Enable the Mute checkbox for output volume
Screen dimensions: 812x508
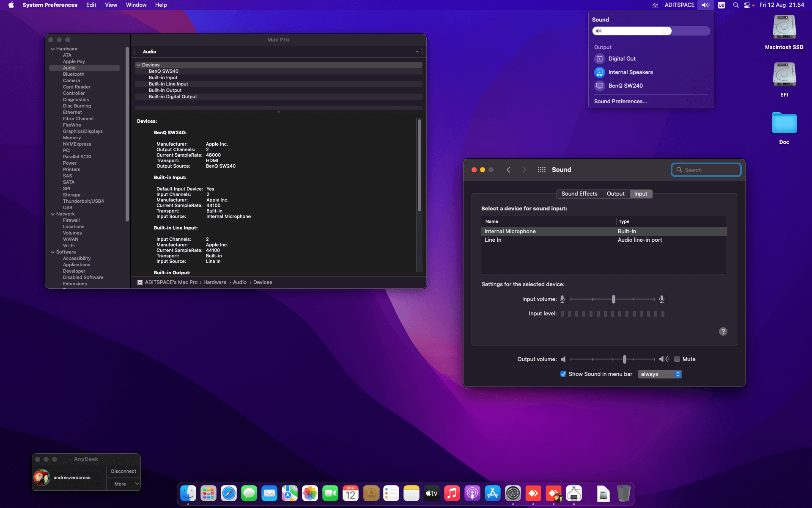tap(677, 359)
